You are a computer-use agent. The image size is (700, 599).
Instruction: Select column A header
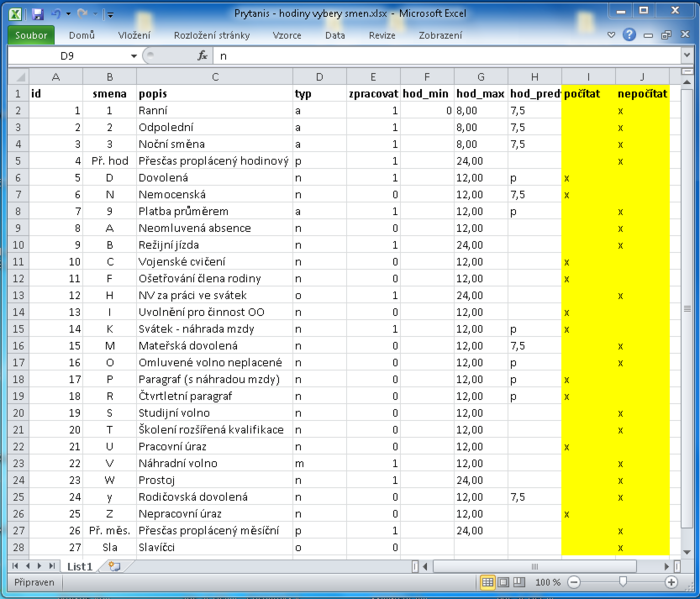click(56, 77)
